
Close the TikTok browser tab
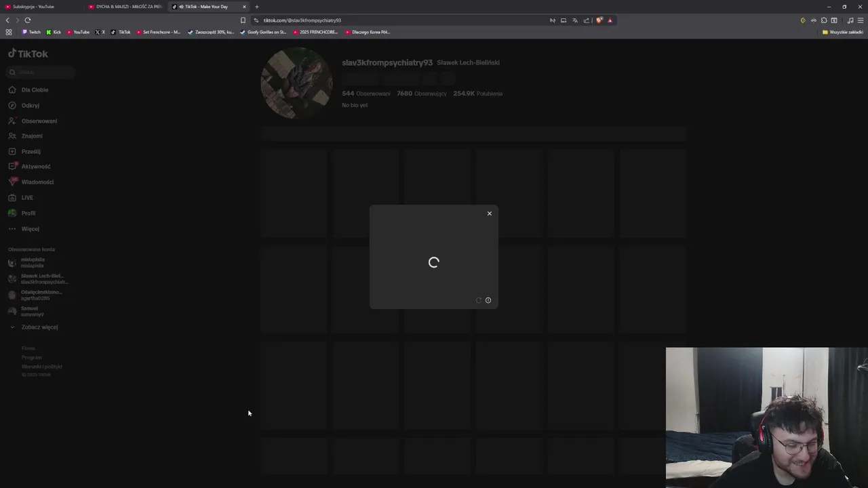[x=244, y=7]
